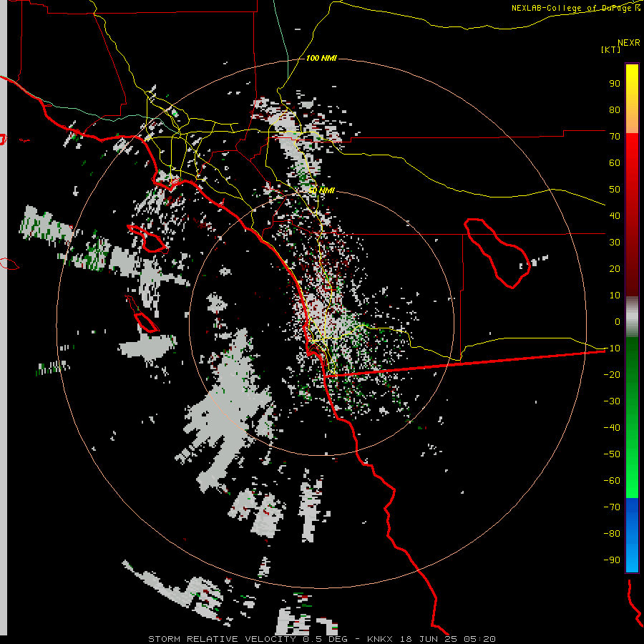Click the 100 NMI range ring label
The height and width of the screenshot is (644, 644).
(x=321, y=59)
